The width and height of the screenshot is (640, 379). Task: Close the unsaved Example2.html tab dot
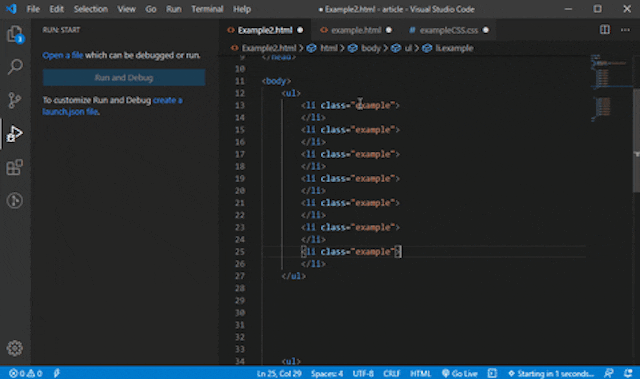coord(300,30)
